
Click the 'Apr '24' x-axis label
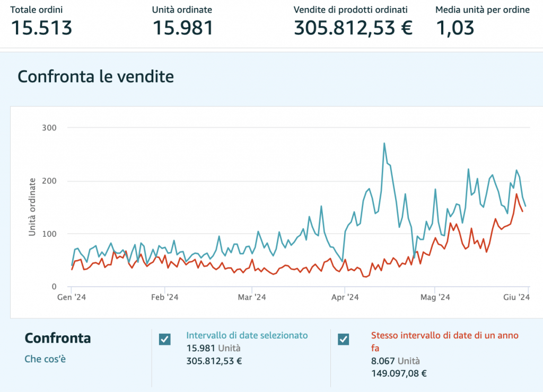pos(345,298)
